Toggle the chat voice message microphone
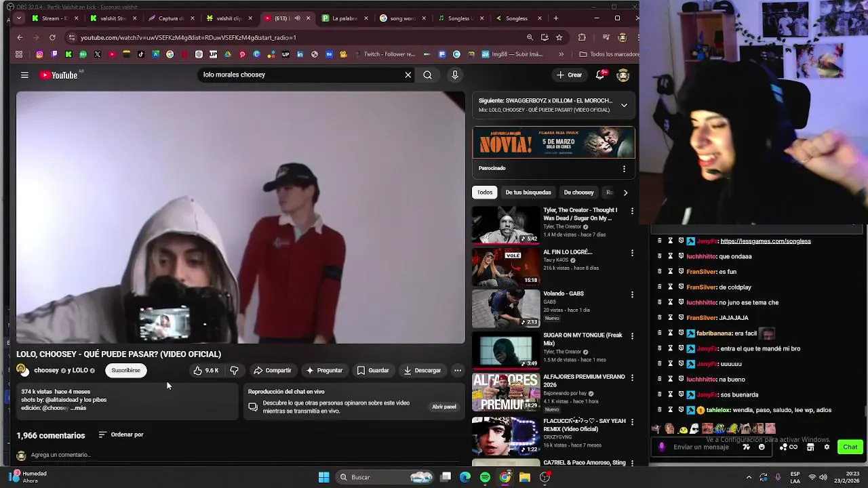868x488 pixels. [662, 447]
